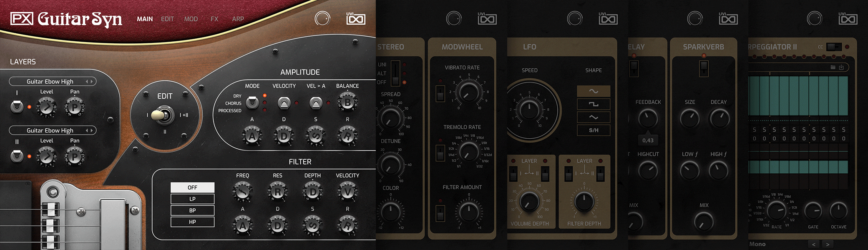
Task: Click the Layer II Pan knob
Action: tap(75, 156)
